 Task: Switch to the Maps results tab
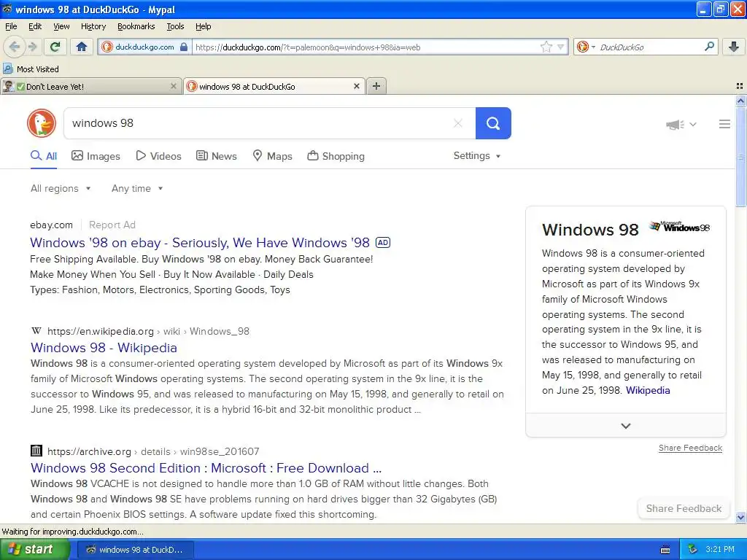pos(272,156)
